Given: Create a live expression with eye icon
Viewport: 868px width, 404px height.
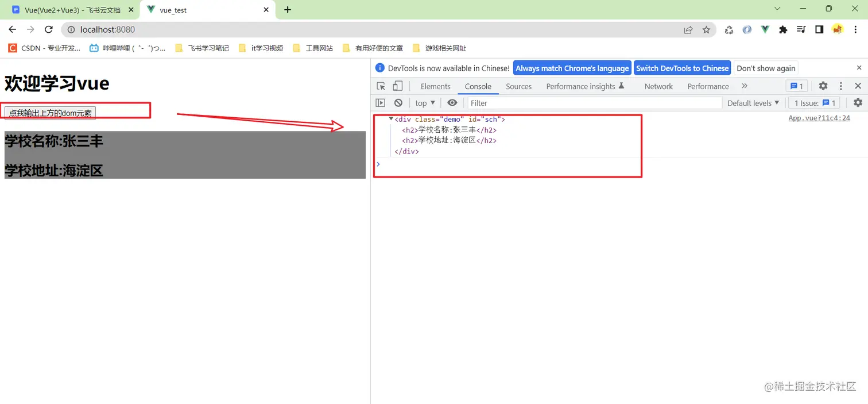Looking at the screenshot, I should [x=452, y=103].
